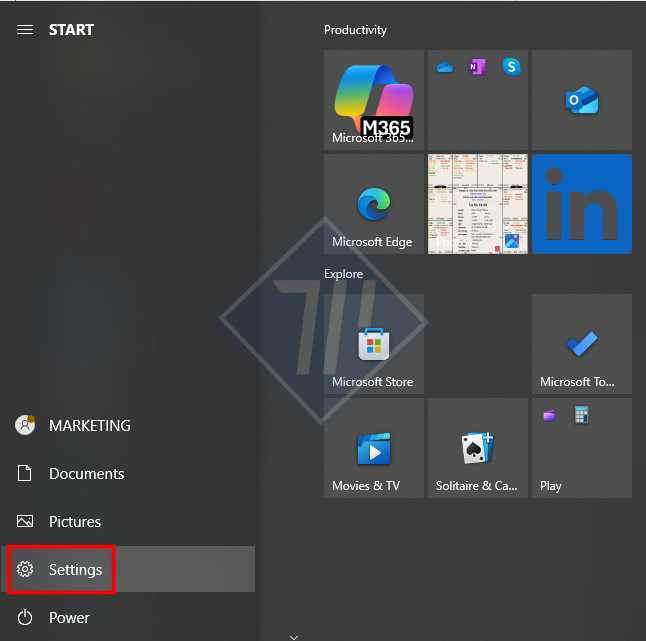Image resolution: width=646 pixels, height=641 pixels.
Task: Open the Microsoft 365 Copilot tile
Action: click(373, 100)
